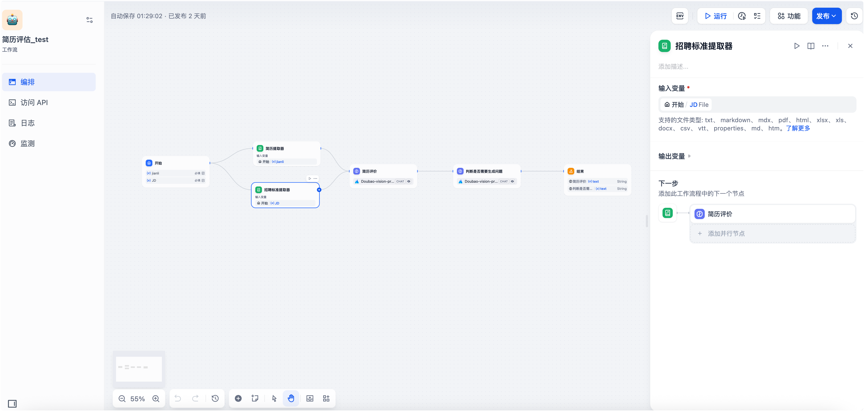
Task: Expand the 发布 publish dropdown
Action: coord(827,16)
